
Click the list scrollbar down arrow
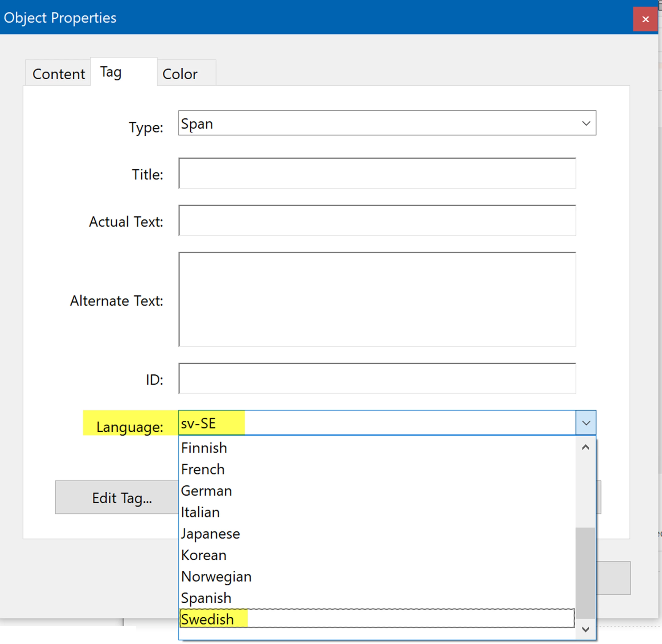pyautogui.click(x=586, y=630)
